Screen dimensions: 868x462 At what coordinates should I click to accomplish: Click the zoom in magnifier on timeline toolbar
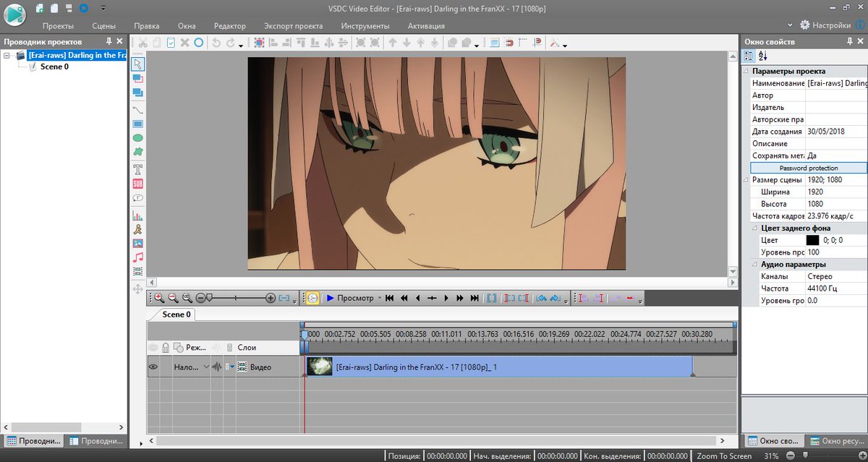159,297
